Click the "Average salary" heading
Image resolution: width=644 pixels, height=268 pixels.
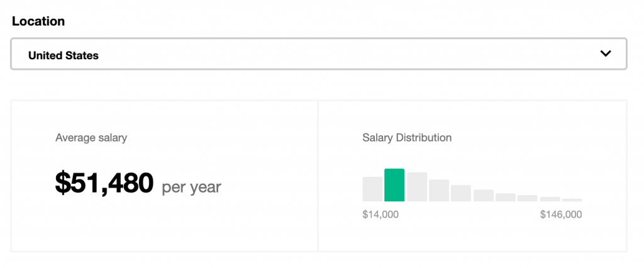point(91,137)
